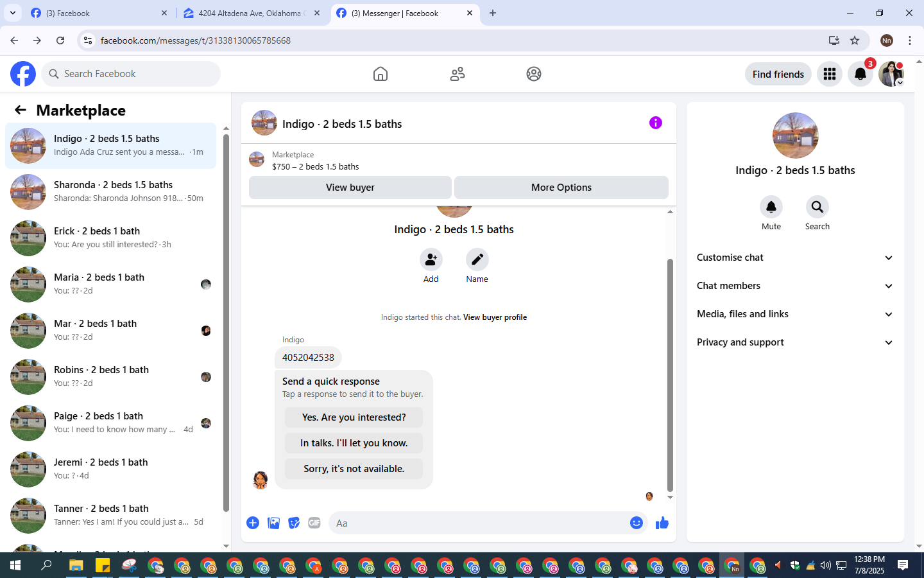Click the phone number message 4052042538
This screenshot has width=924, height=578.
tap(308, 358)
